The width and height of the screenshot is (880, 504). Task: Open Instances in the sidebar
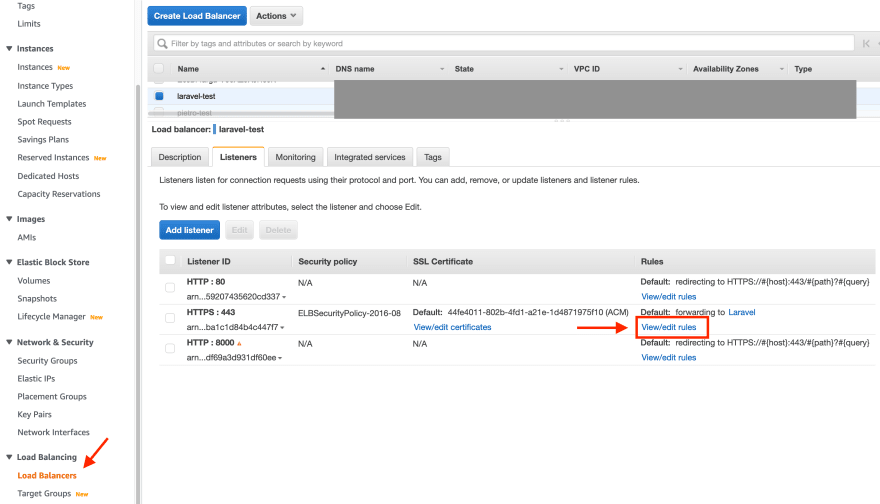(35, 67)
